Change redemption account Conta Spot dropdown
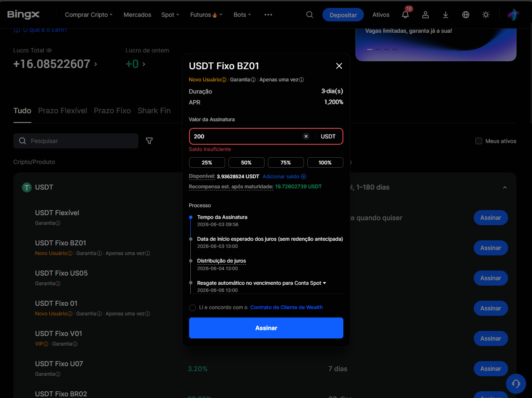The height and width of the screenshot is (398, 532). pos(311,283)
